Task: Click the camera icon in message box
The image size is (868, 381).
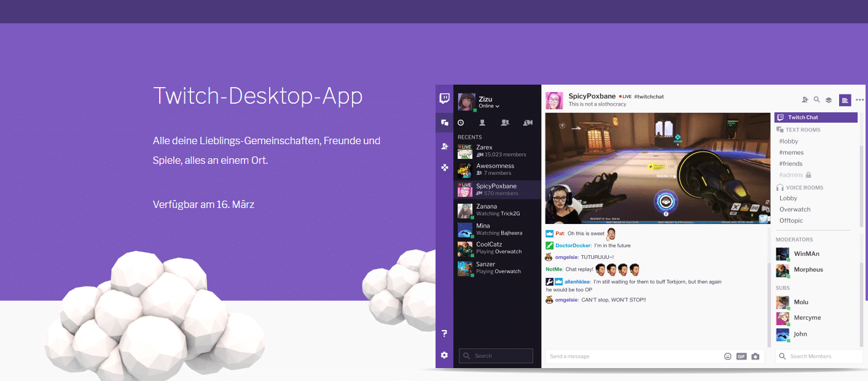Action: pyautogui.click(x=756, y=356)
